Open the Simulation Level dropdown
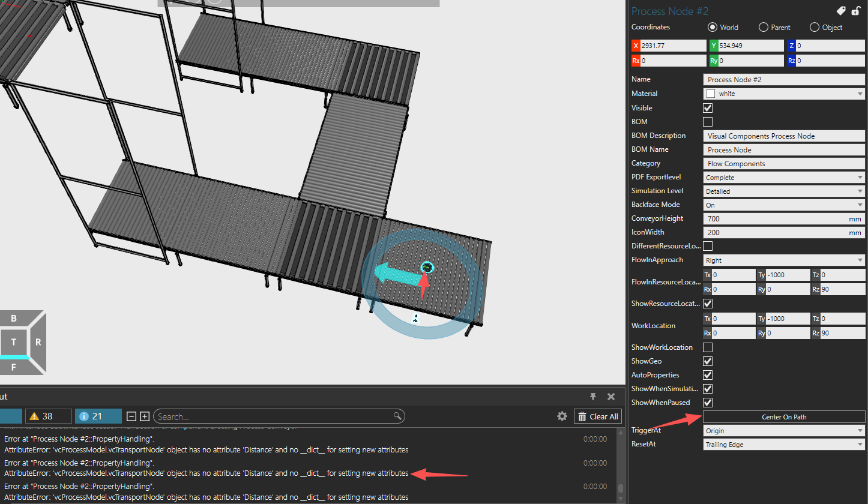This screenshot has height=504, width=868. pos(783,191)
